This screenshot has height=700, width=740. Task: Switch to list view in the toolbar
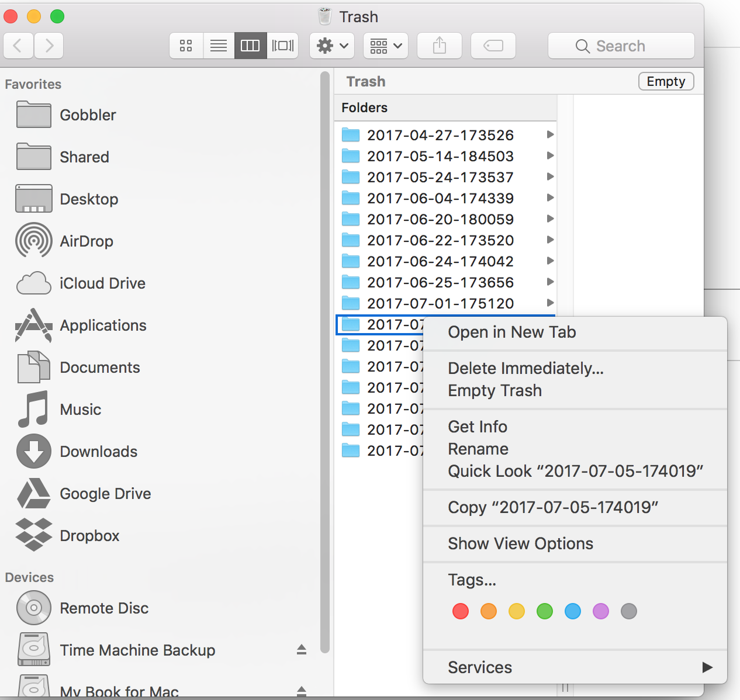tap(219, 46)
